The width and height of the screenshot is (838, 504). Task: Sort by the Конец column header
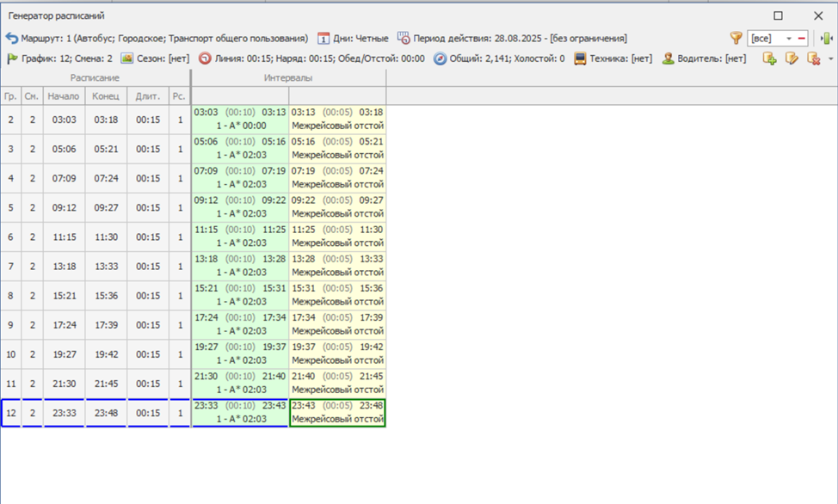tap(106, 96)
